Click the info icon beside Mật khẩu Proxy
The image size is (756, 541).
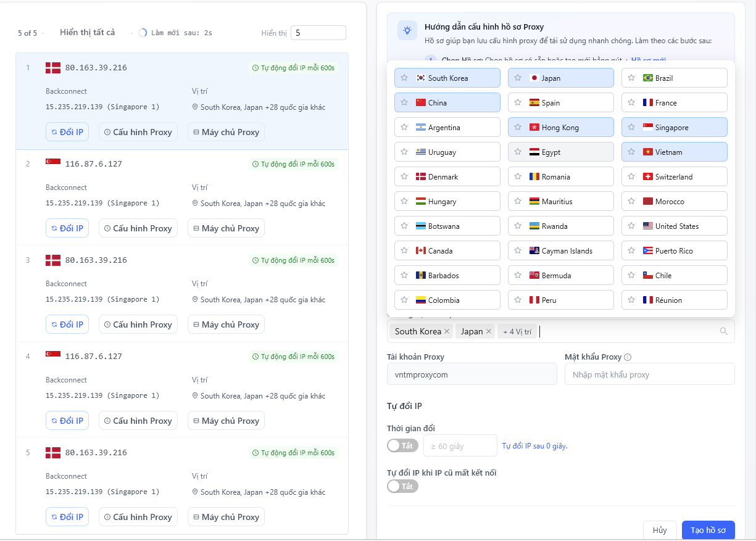pyautogui.click(x=628, y=357)
